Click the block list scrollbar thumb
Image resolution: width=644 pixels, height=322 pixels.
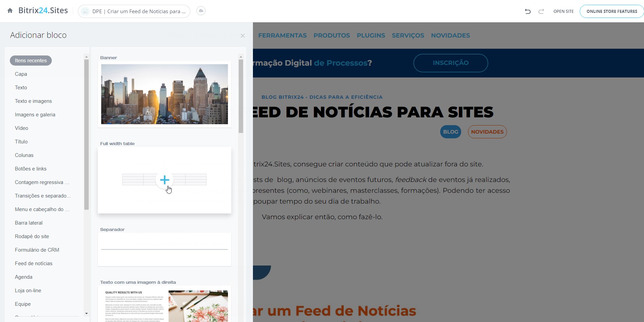[x=241, y=96]
